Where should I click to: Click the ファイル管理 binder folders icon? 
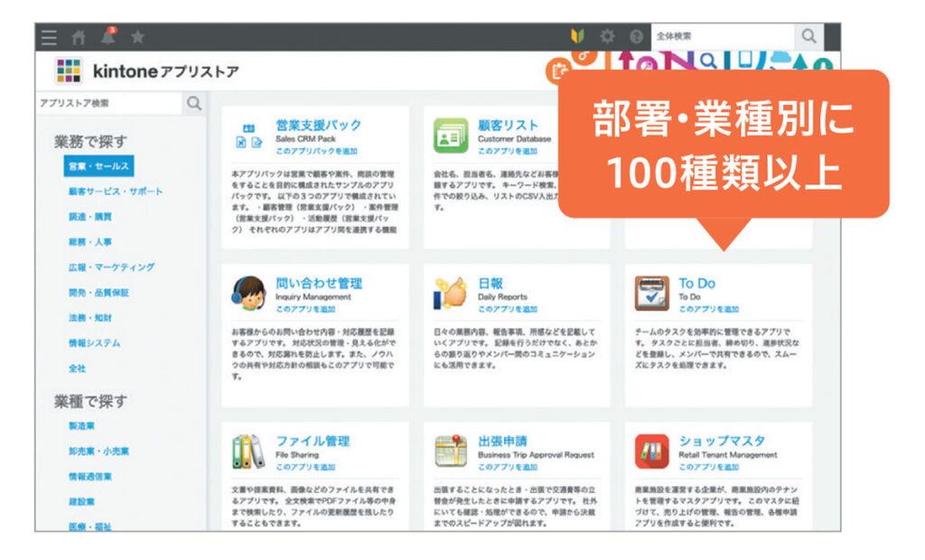point(248,451)
